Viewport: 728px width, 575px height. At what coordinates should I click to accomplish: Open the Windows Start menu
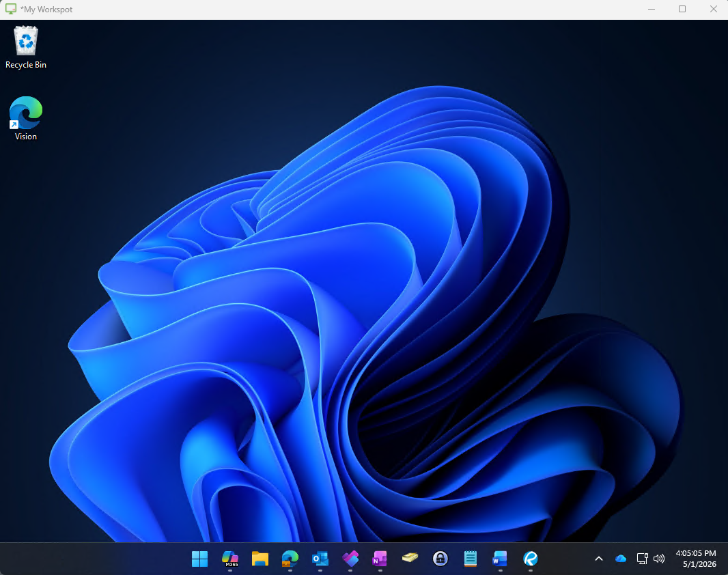[199, 559]
